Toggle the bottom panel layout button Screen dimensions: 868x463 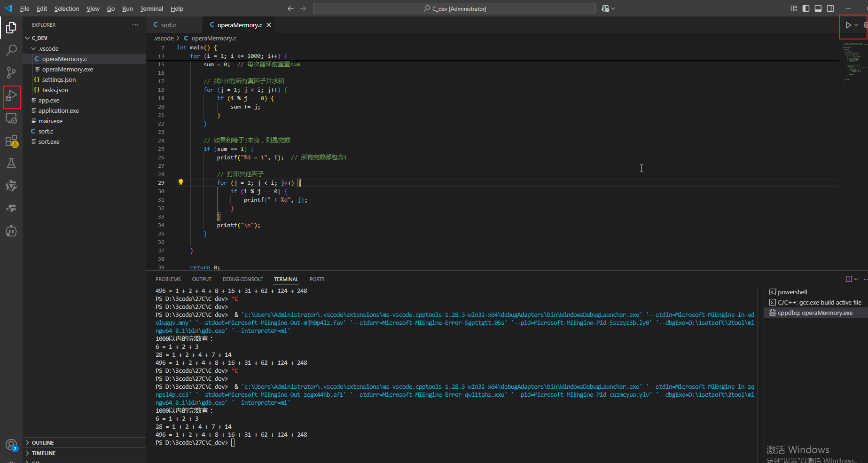(x=818, y=8)
